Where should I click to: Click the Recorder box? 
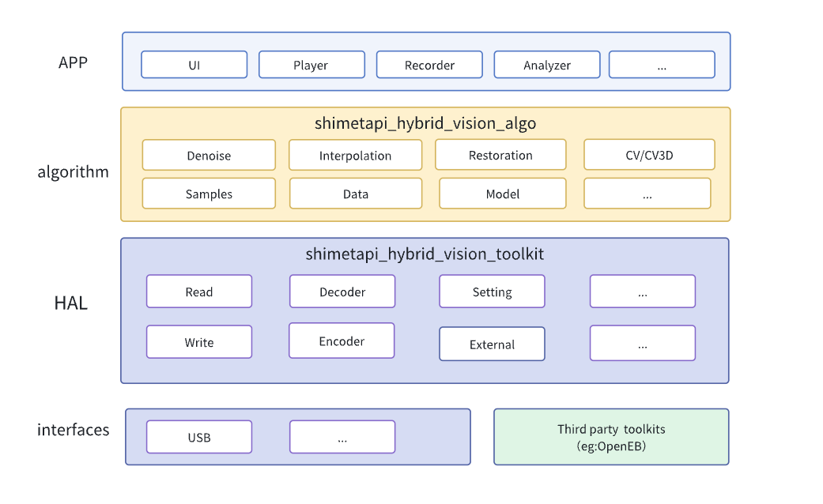pos(429,65)
